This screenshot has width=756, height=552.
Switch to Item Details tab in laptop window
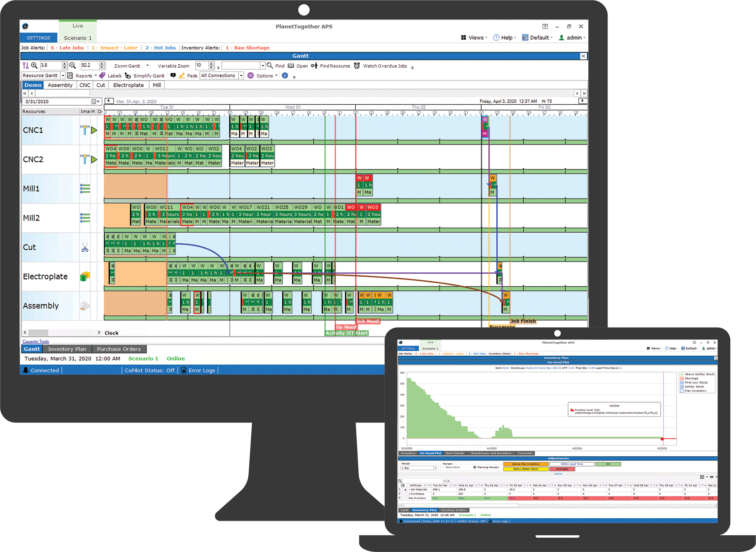455,453
